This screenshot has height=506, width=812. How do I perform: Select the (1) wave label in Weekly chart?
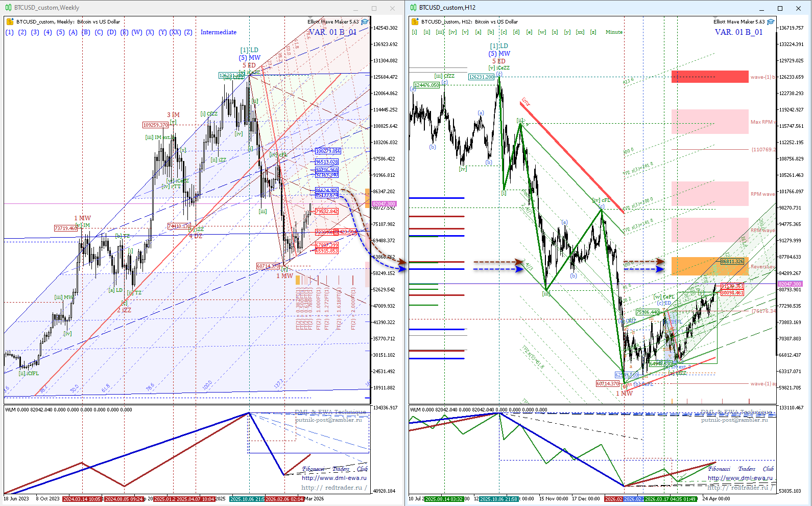(10, 32)
